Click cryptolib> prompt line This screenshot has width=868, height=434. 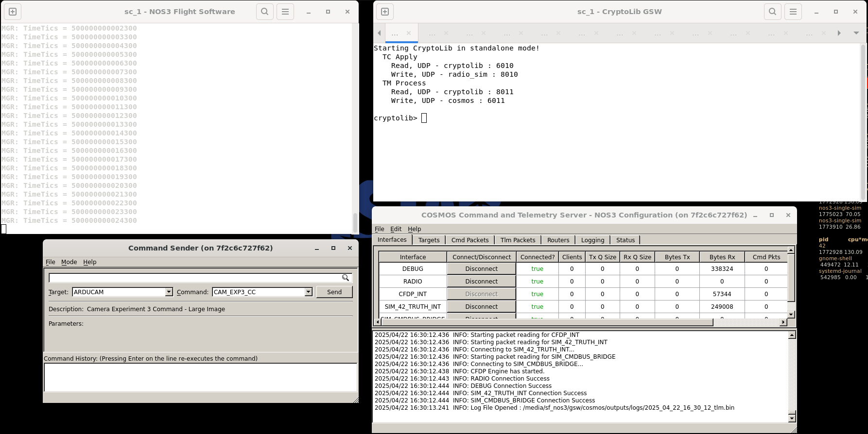coord(400,118)
